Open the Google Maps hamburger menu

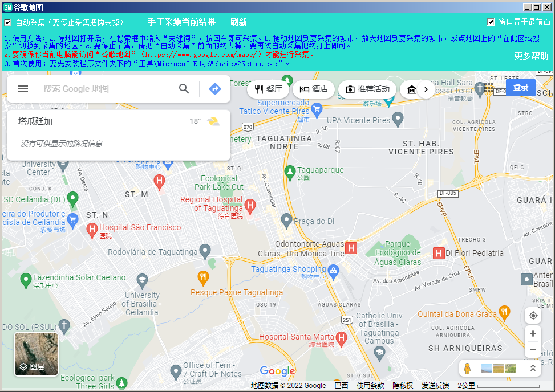[x=23, y=89]
